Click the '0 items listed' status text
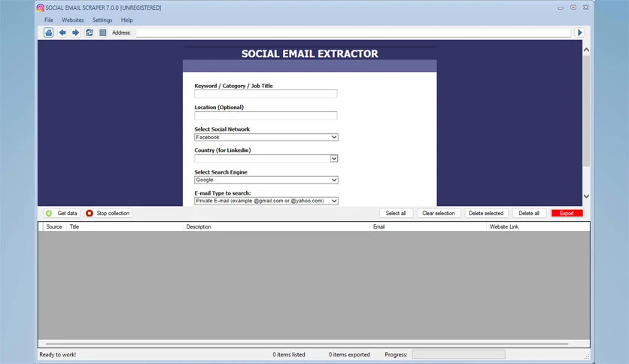 [289, 354]
